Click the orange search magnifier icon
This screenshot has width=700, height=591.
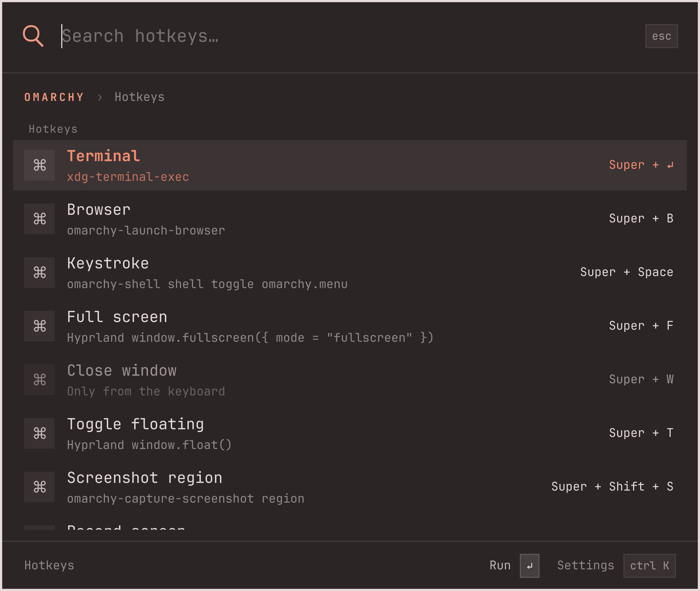tap(33, 36)
